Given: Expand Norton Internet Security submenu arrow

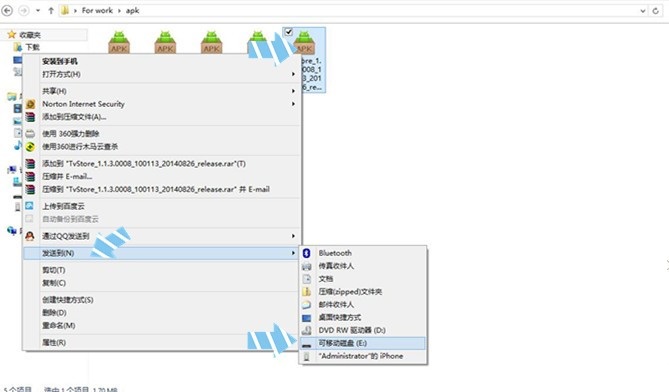Looking at the screenshot, I should [x=293, y=104].
